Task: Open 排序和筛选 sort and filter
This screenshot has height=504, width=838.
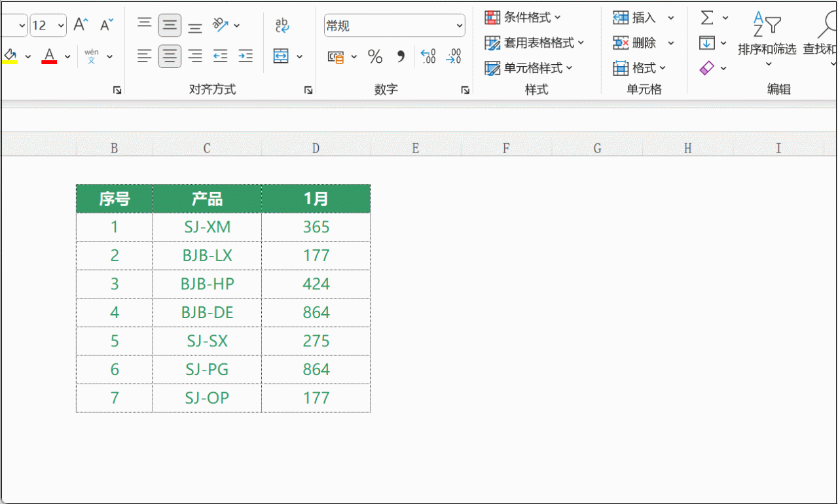Action: tap(767, 39)
